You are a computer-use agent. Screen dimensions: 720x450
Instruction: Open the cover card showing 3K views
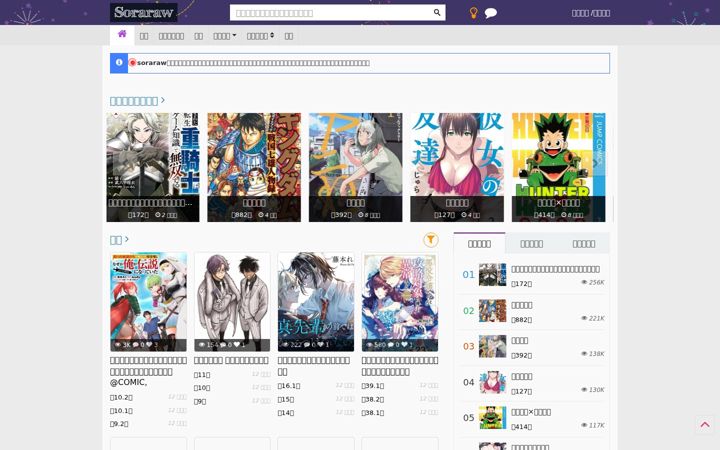(148, 302)
